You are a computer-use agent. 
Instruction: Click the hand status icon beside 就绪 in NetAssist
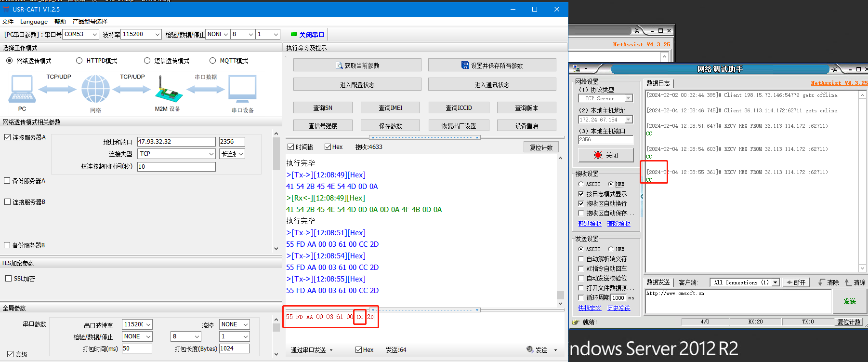point(575,322)
